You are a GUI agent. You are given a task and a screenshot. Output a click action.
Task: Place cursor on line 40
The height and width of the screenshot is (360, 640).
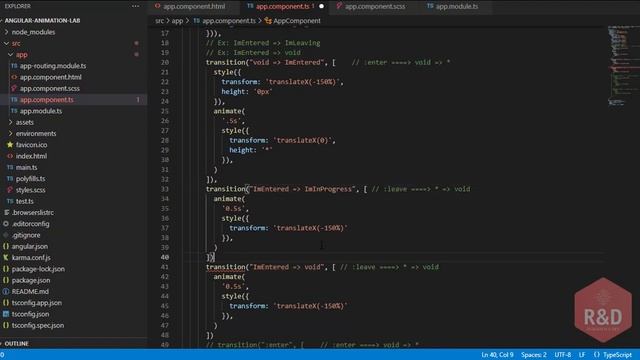(393, 257)
